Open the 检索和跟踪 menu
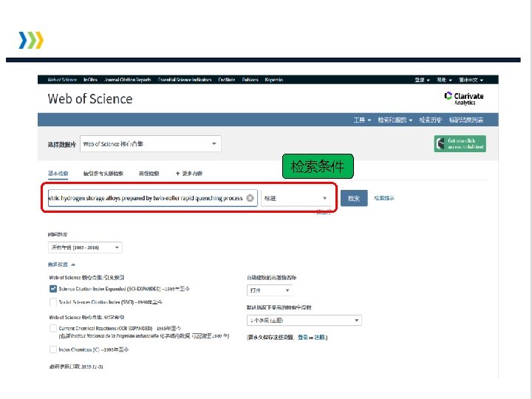Viewport: 532px width, 399px height. (395, 120)
